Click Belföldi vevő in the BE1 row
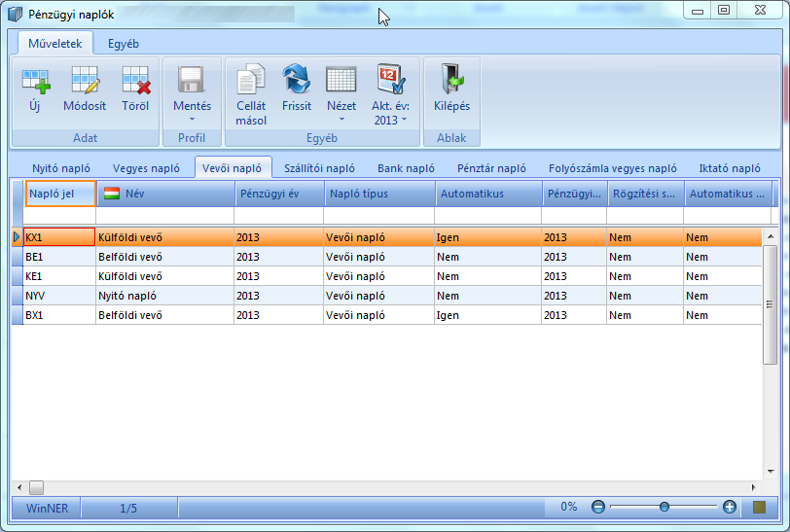This screenshot has height=532, width=790. pyautogui.click(x=130, y=257)
